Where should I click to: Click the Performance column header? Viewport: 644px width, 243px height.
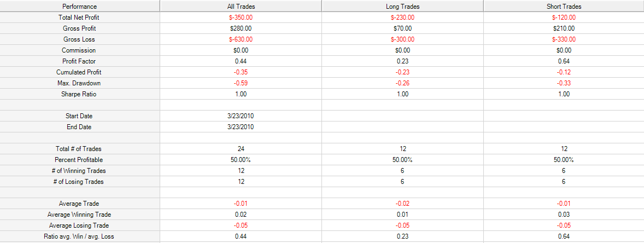coord(80,7)
